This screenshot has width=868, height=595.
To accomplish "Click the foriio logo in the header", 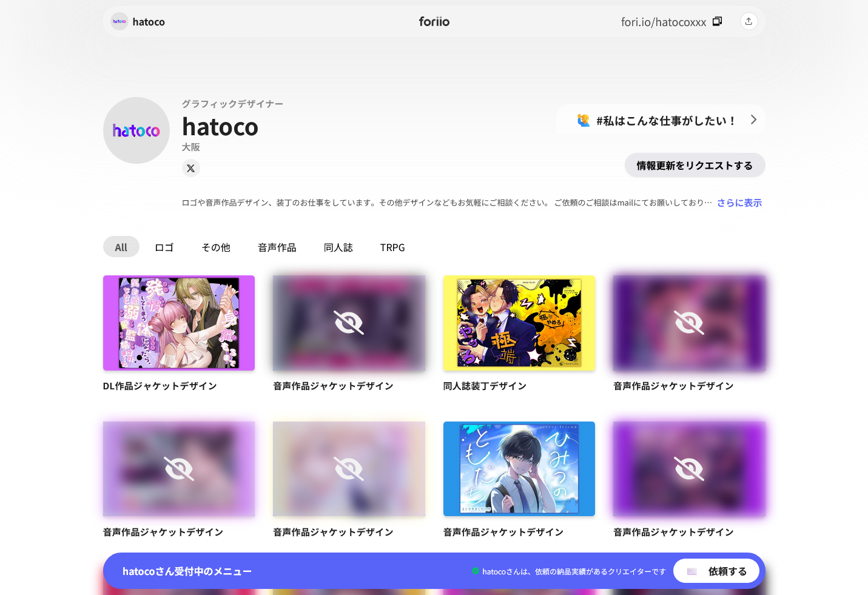I will click(x=434, y=21).
